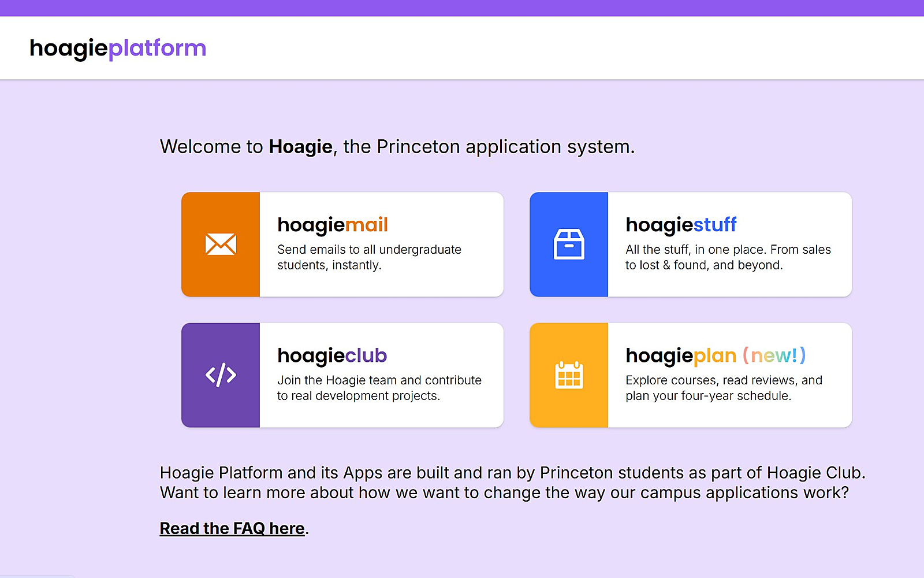The height and width of the screenshot is (578, 924).
Task: Click the hoagieplatform logo in header
Action: 118,49
